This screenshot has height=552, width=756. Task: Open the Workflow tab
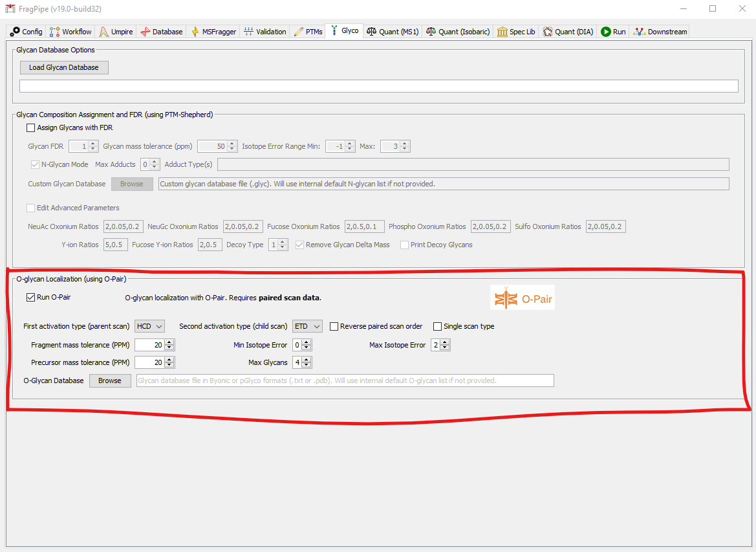[70, 31]
